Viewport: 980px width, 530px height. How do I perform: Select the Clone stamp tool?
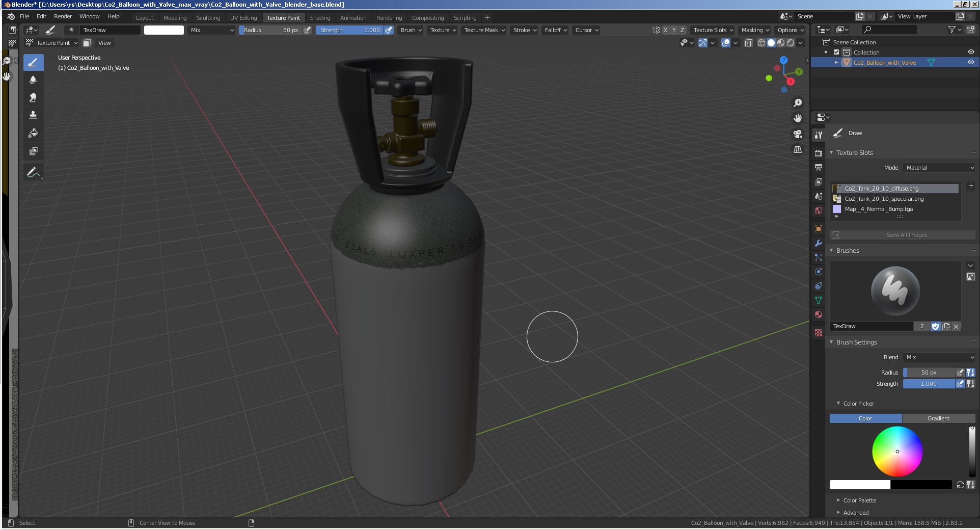coord(33,115)
